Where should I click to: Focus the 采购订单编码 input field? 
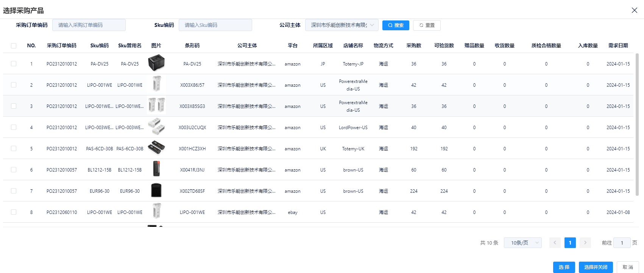coord(89,25)
